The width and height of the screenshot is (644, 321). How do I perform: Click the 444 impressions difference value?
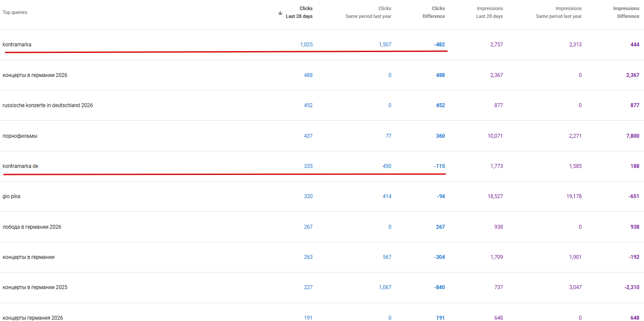(x=635, y=45)
